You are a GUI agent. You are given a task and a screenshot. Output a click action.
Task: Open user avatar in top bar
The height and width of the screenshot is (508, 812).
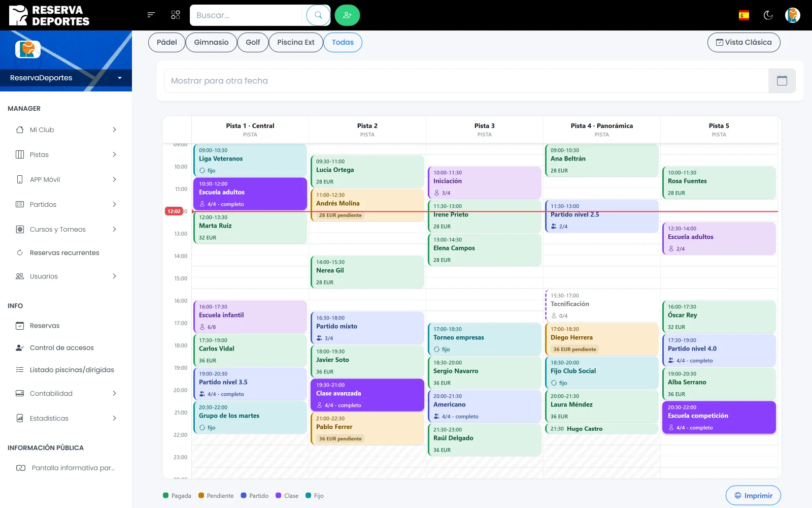pyautogui.click(x=792, y=15)
